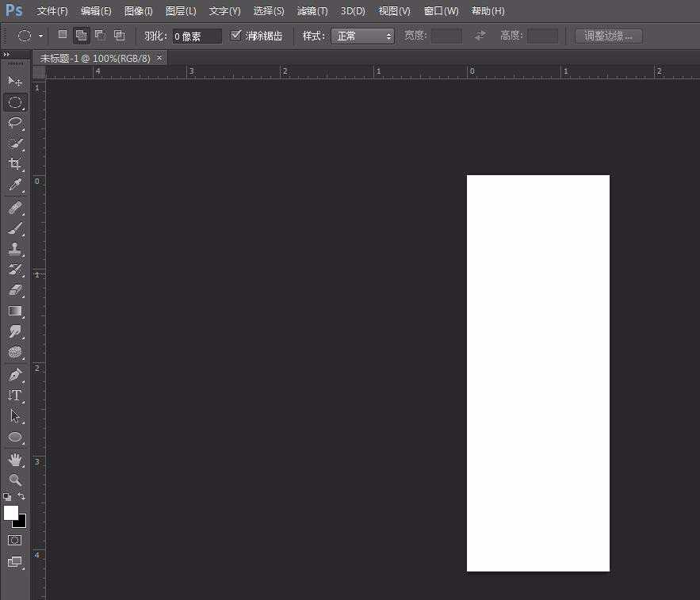The width and height of the screenshot is (700, 600).
Task: Select the Zoom magnifier tool
Action: click(15, 480)
